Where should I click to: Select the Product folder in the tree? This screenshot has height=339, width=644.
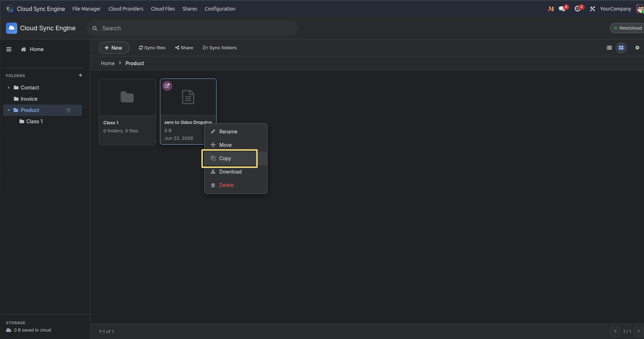point(43,110)
